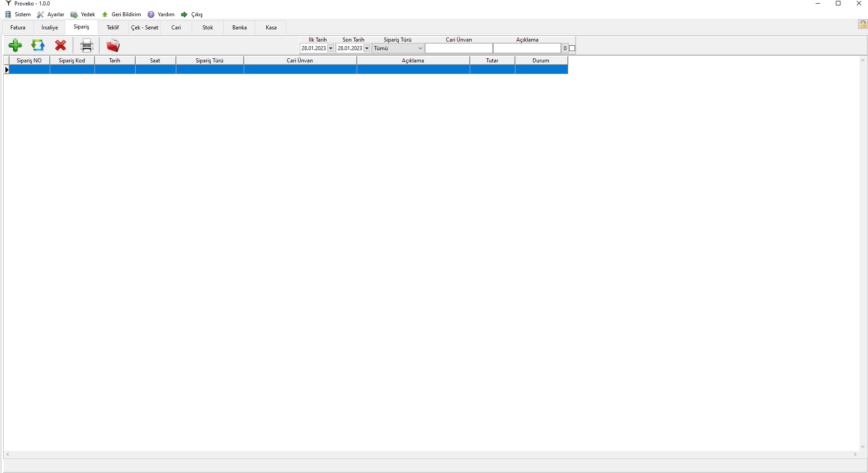Click the printer icon

(x=87, y=46)
